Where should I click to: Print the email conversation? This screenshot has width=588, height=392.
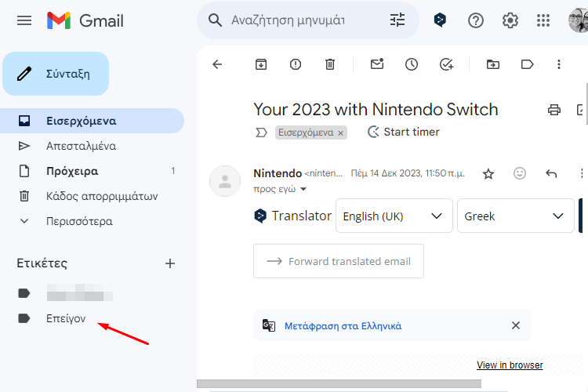pos(554,110)
